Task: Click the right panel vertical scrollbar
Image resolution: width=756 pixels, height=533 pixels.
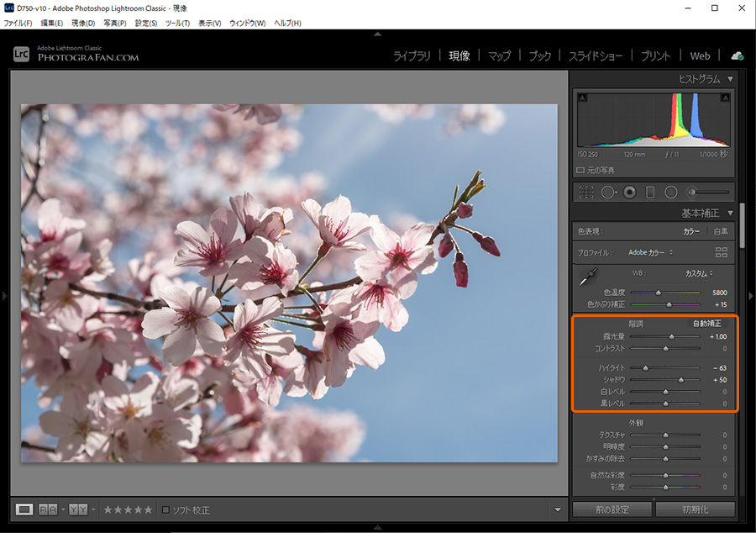Action: (742, 227)
